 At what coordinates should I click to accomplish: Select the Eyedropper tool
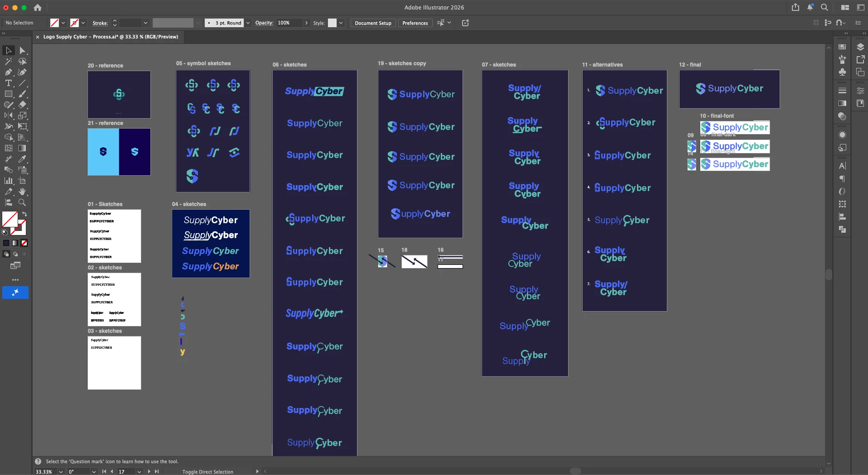(22, 159)
